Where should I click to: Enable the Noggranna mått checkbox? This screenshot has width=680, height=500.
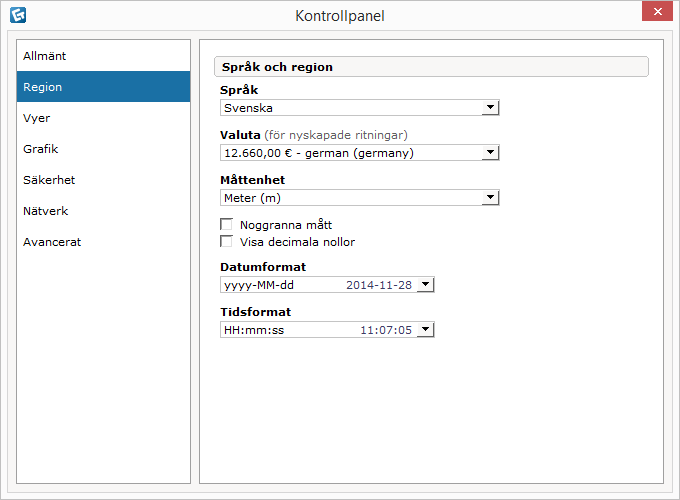click(x=226, y=225)
